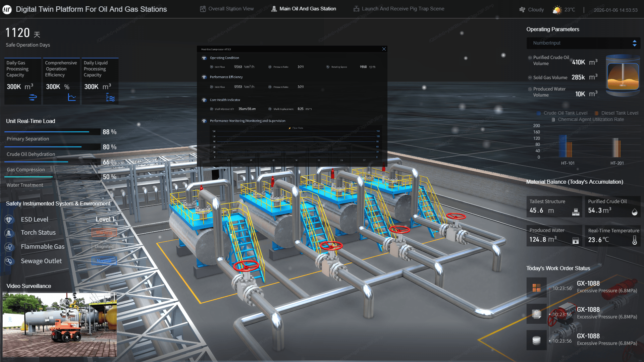Screen dimensions: 644x362
Task: Expand the NumberInput dropdown
Action: point(583,43)
